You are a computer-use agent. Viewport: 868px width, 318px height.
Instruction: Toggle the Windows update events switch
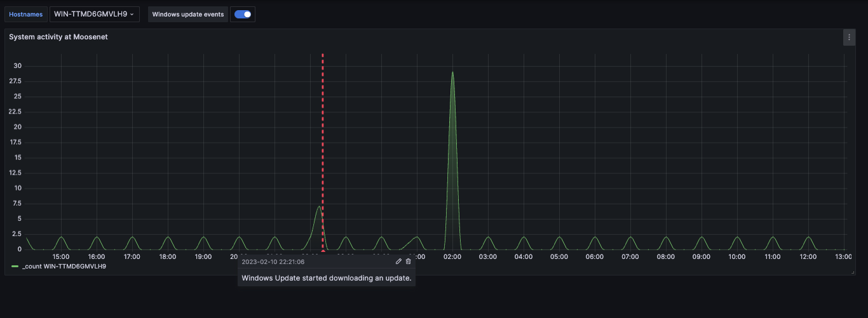[243, 15]
